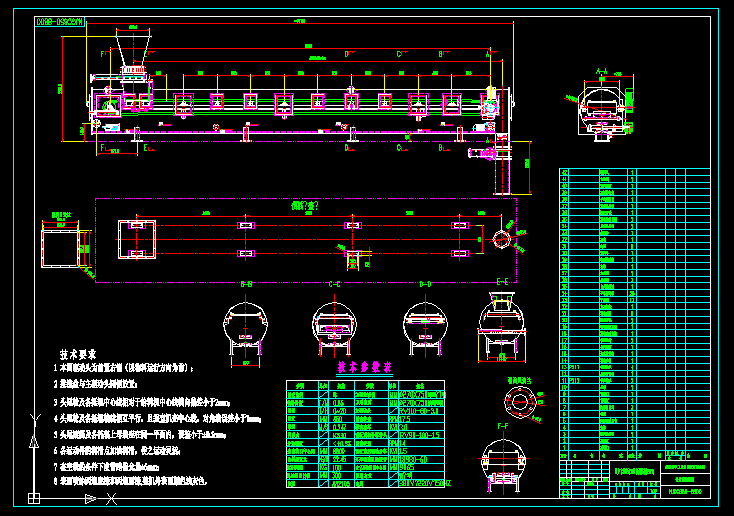Click the hexagonal outlet in the plan view
Viewport: 734px width, 516px height.
click(x=502, y=240)
